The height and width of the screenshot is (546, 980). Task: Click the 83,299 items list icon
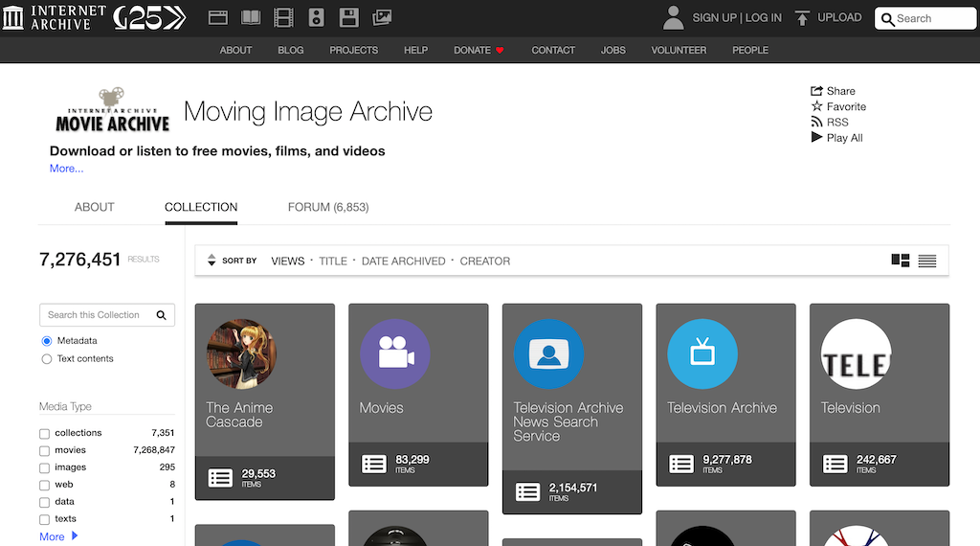click(x=374, y=464)
